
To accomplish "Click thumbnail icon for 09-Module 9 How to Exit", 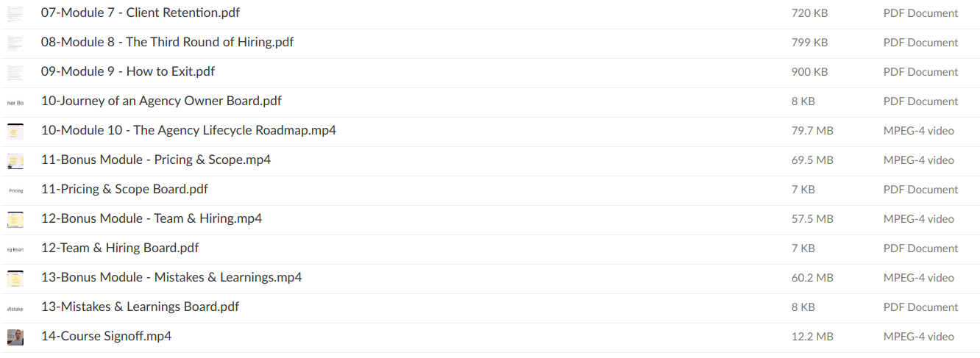I will click(x=15, y=72).
